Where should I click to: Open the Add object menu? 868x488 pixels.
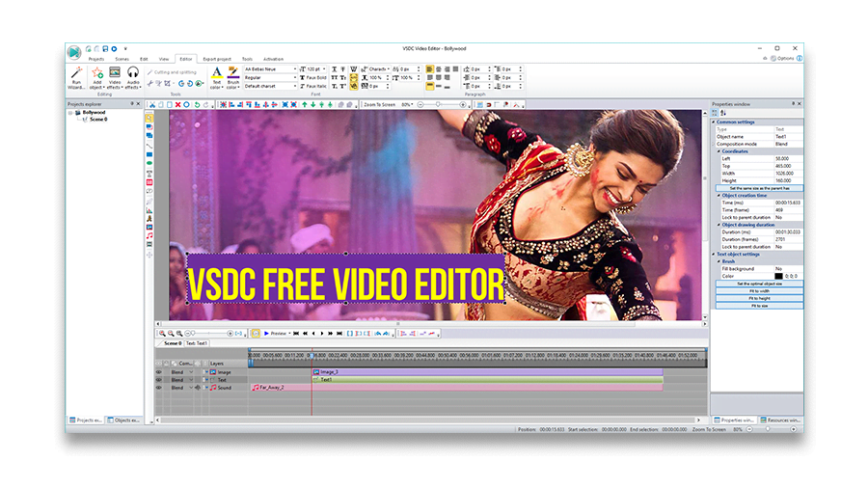pyautogui.click(x=96, y=77)
